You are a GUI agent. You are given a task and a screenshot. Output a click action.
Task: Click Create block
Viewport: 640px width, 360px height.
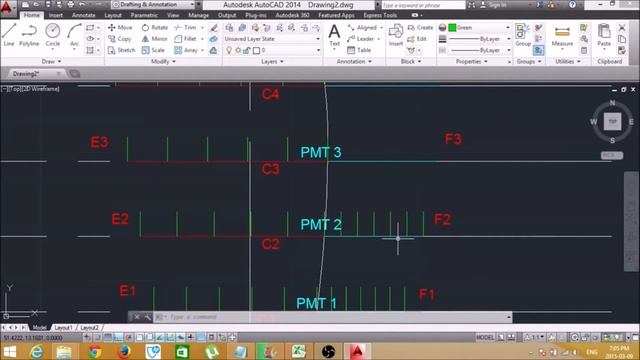pos(420,27)
